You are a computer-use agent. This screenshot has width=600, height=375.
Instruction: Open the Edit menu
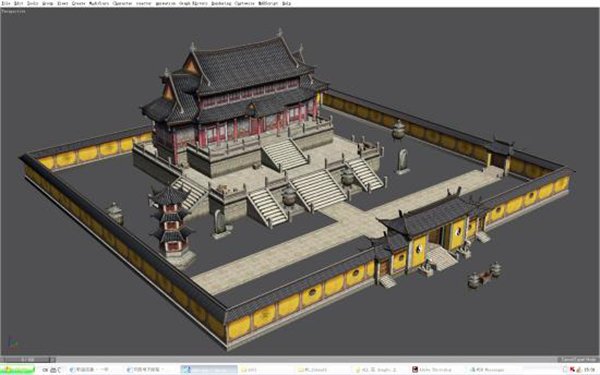[x=19, y=3]
